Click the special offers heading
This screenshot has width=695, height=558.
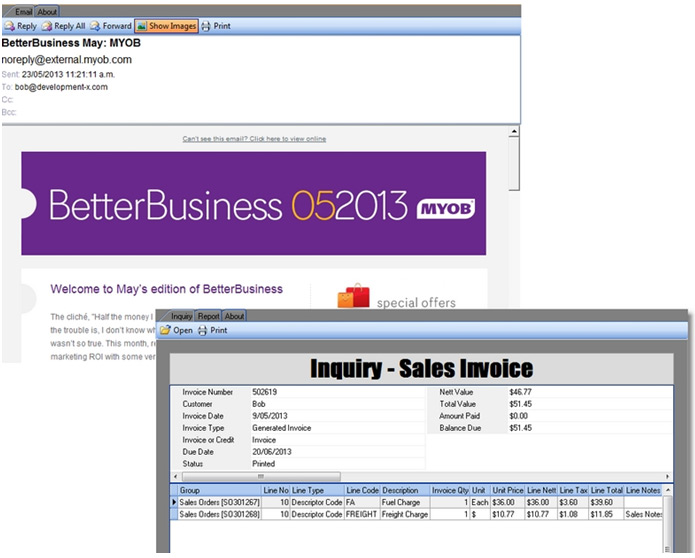click(x=416, y=303)
